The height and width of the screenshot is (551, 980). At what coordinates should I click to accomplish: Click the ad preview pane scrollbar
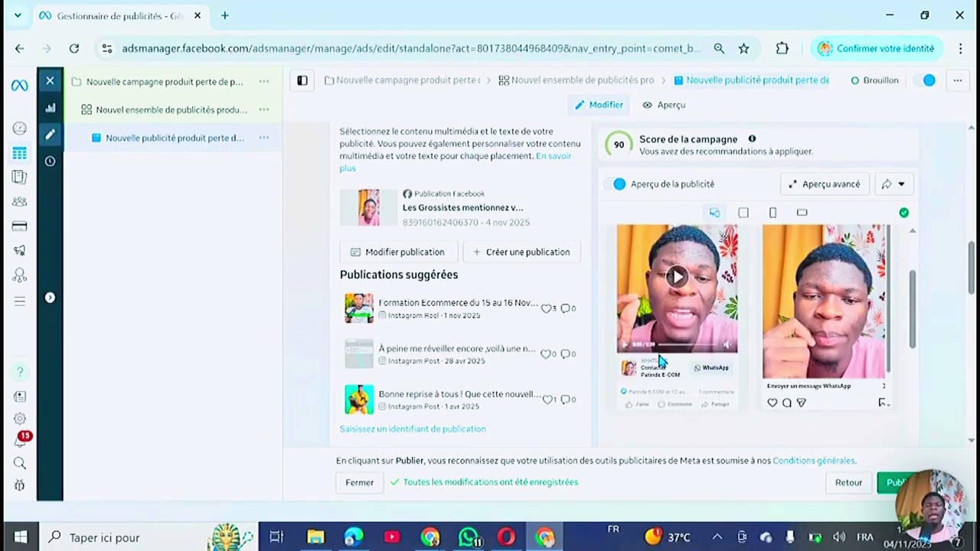pyautogui.click(x=911, y=309)
